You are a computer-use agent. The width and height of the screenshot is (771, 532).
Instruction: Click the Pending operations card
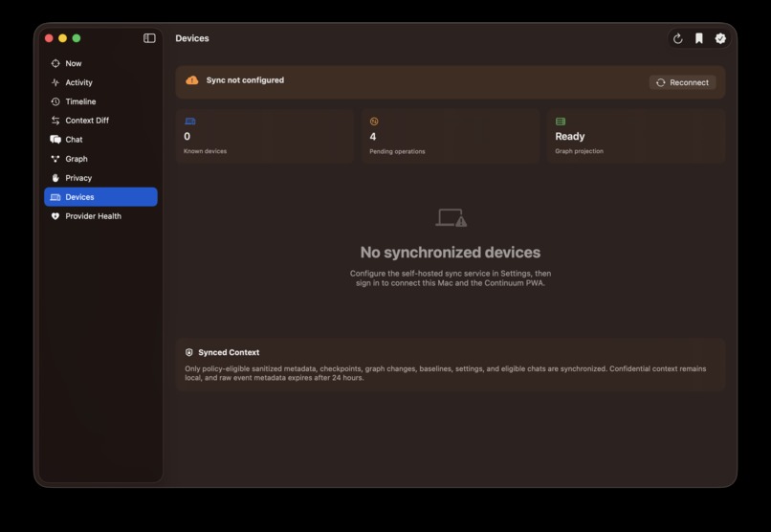point(451,136)
